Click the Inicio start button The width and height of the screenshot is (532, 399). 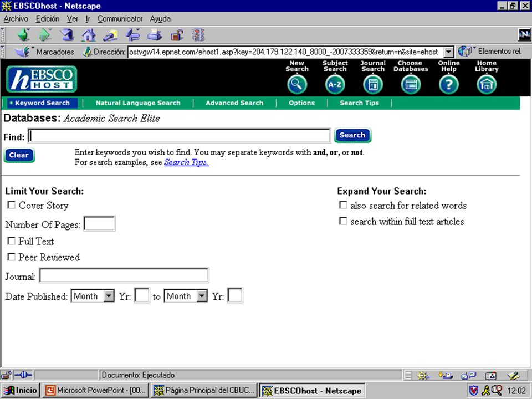point(21,390)
